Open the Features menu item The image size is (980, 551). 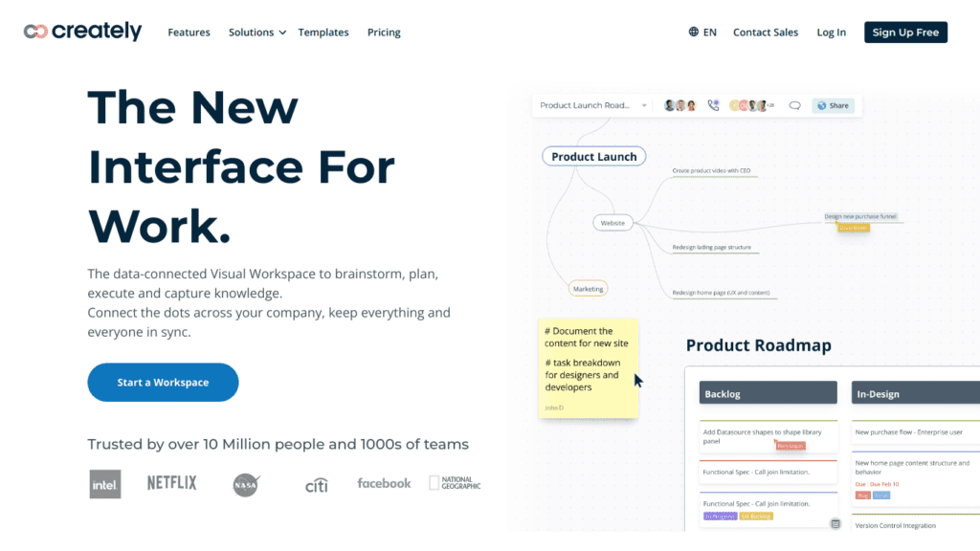pyautogui.click(x=189, y=33)
